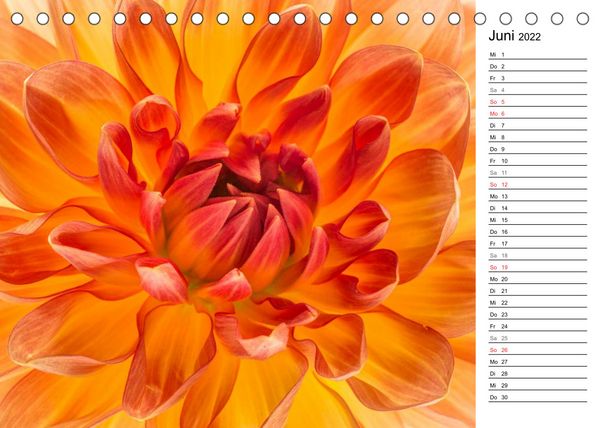This screenshot has width=600, height=428.
Task: Click the '2022' year text
Action: click(x=529, y=37)
